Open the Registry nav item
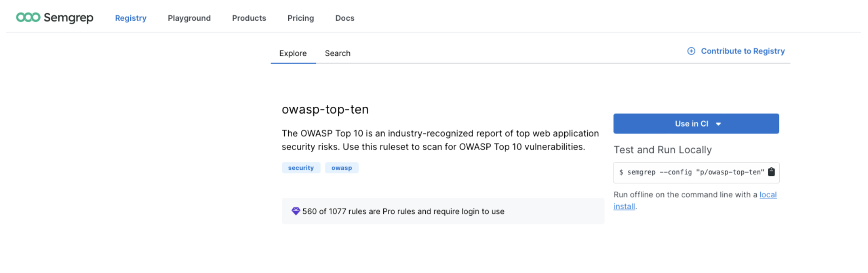This screenshot has width=868, height=273. click(x=131, y=18)
